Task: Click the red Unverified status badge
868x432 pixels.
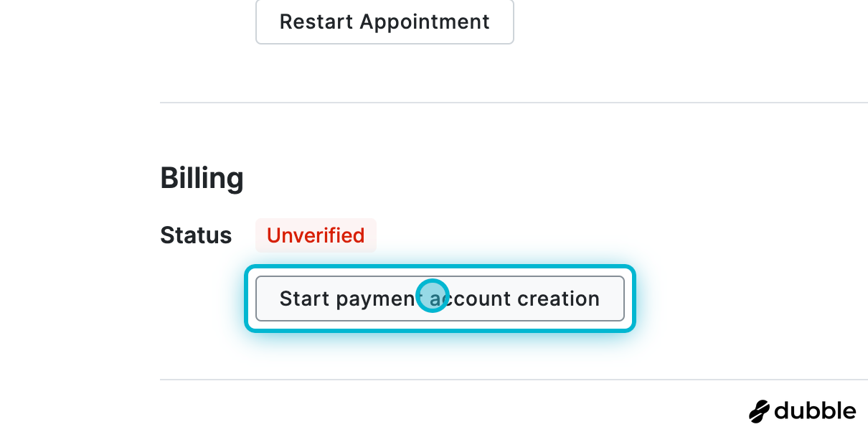Action: (x=316, y=235)
